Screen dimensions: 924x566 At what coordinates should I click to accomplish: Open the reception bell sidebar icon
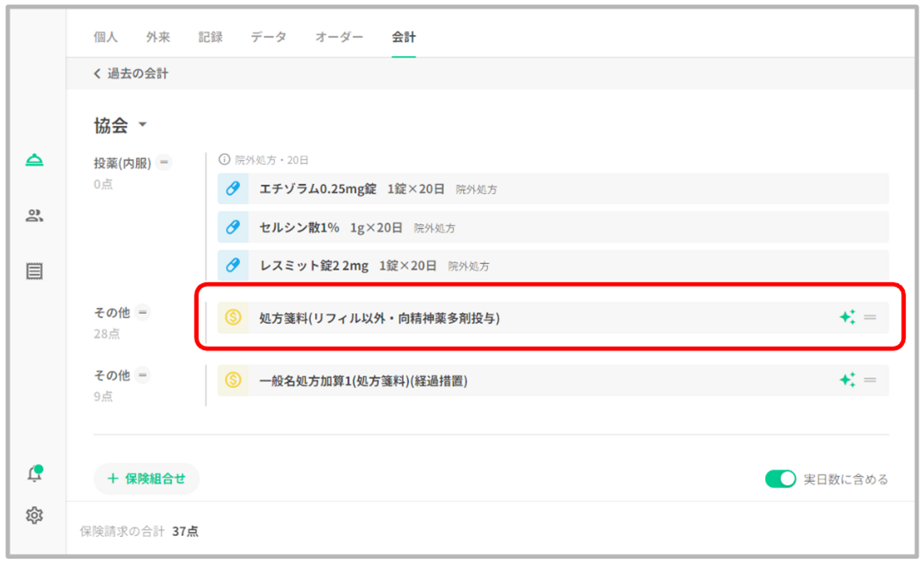pos(34,160)
